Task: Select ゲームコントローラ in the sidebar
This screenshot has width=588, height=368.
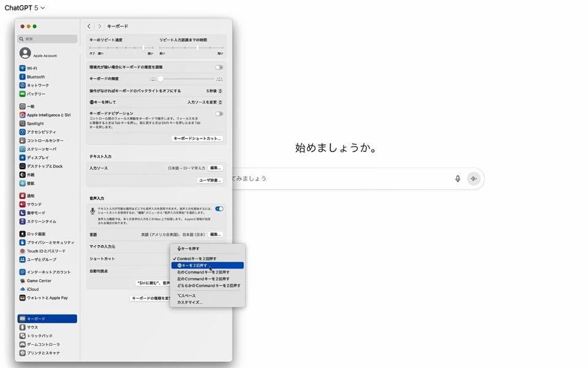Action: coord(47,344)
